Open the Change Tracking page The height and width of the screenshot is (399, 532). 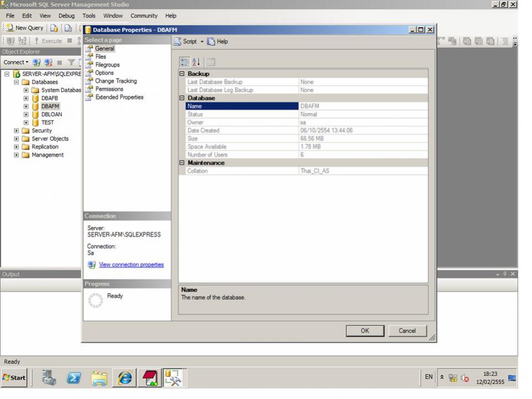coord(116,81)
